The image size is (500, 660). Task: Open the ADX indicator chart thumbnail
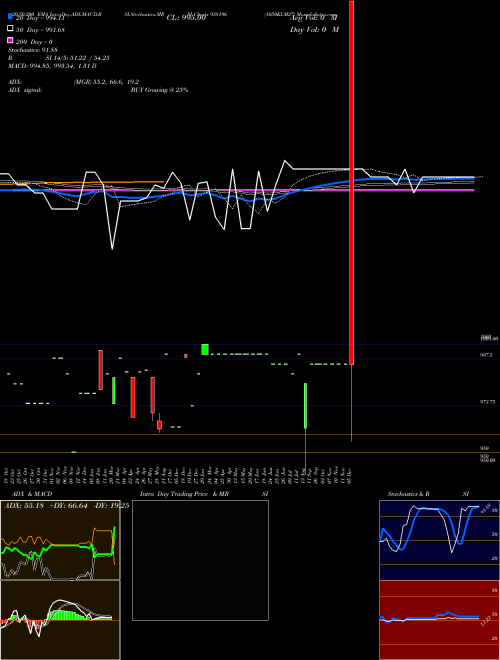click(x=60, y=540)
